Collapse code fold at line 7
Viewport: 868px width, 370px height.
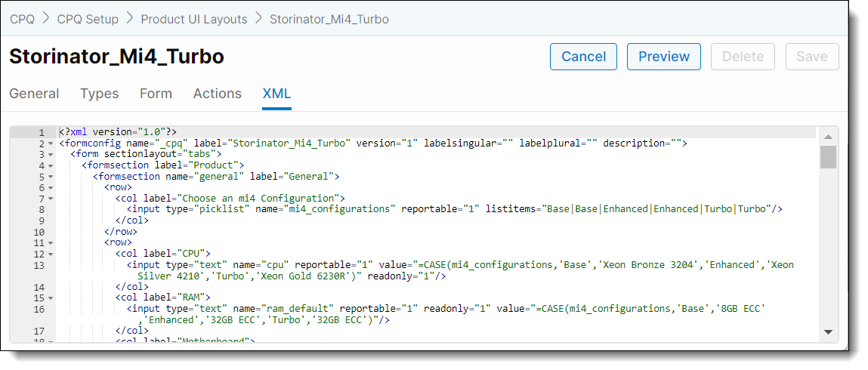(51, 199)
